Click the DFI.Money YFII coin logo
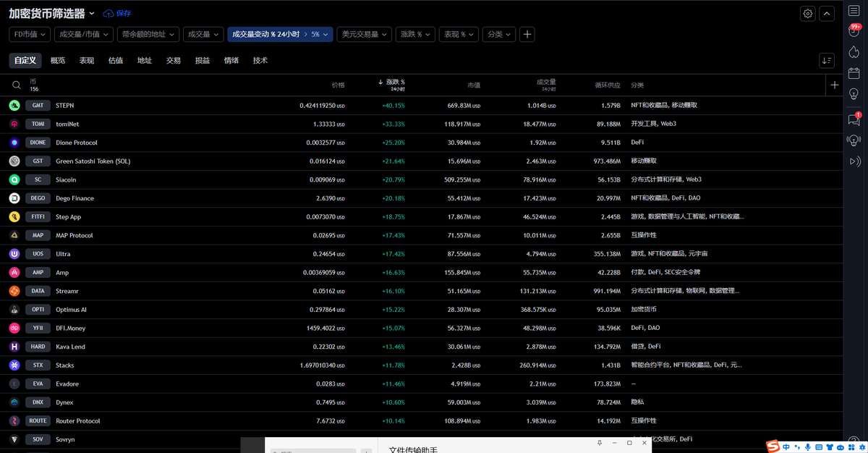 tap(14, 328)
